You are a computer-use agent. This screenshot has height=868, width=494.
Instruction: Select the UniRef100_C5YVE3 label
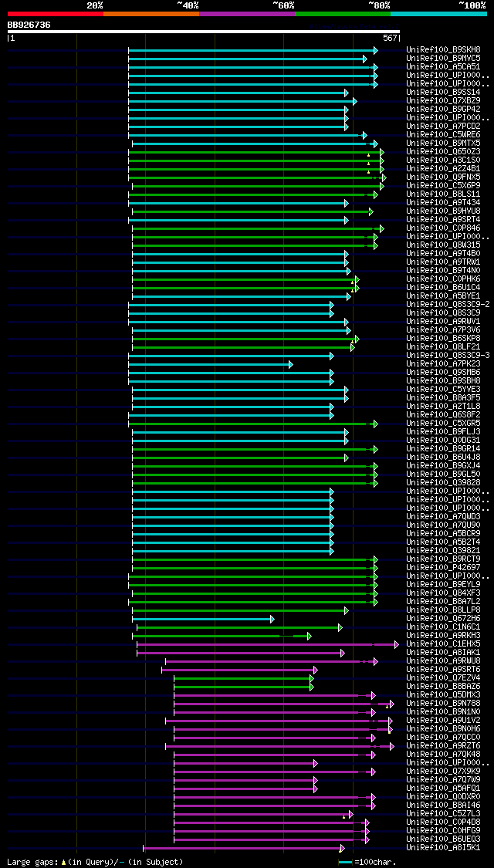tap(443, 389)
